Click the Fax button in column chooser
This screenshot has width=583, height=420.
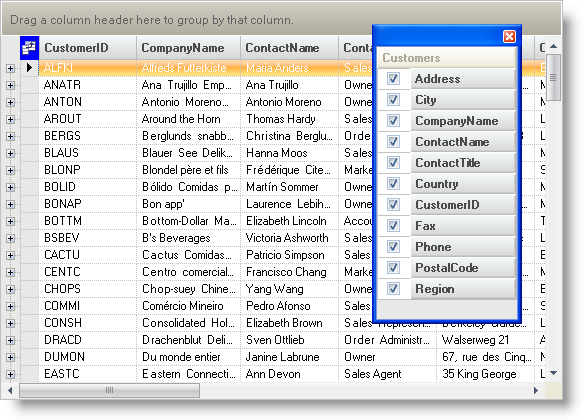click(463, 226)
